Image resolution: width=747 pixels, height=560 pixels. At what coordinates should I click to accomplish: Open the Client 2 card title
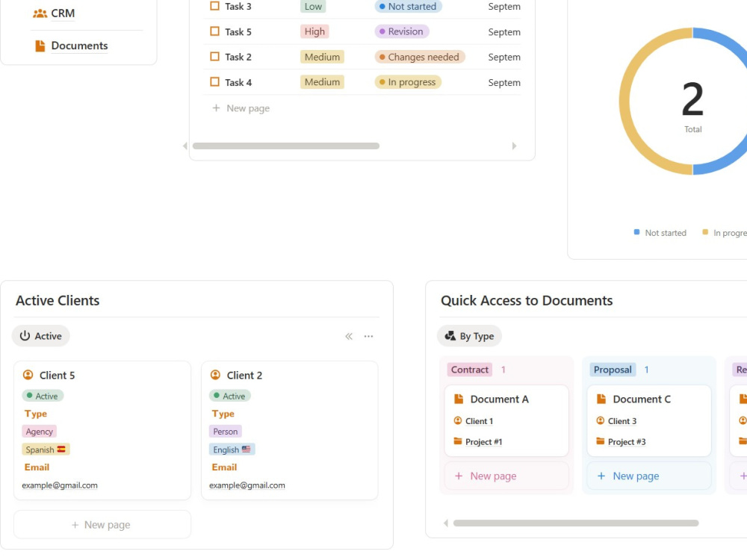244,376
